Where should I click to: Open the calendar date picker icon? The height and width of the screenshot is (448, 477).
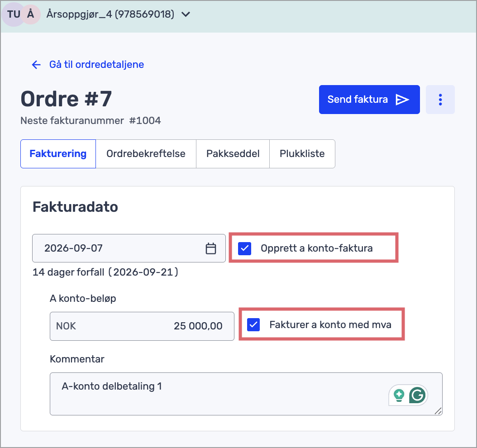tap(211, 248)
